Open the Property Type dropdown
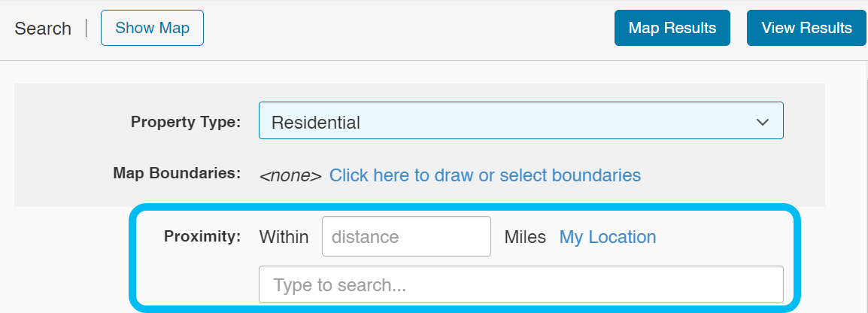 click(x=520, y=121)
